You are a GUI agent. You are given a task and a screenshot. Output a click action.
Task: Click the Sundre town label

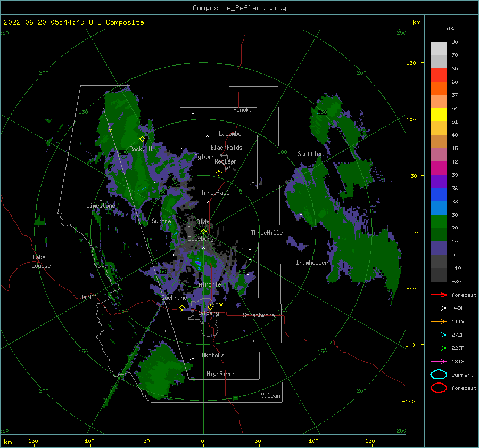(x=161, y=221)
